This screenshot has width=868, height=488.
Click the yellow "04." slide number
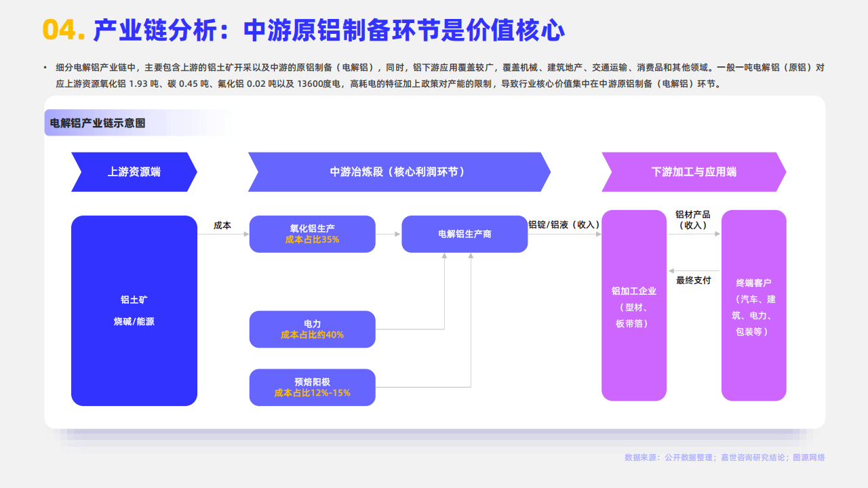coord(63,30)
